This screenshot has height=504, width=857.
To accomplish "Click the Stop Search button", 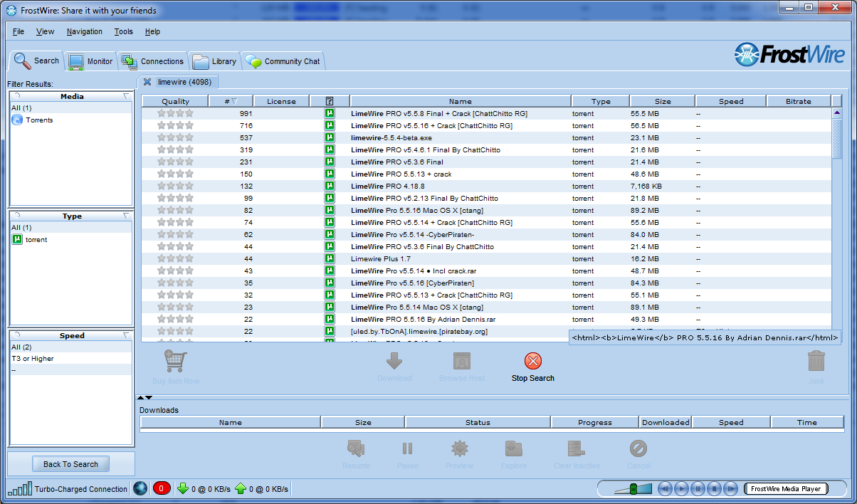I will pyautogui.click(x=532, y=367).
